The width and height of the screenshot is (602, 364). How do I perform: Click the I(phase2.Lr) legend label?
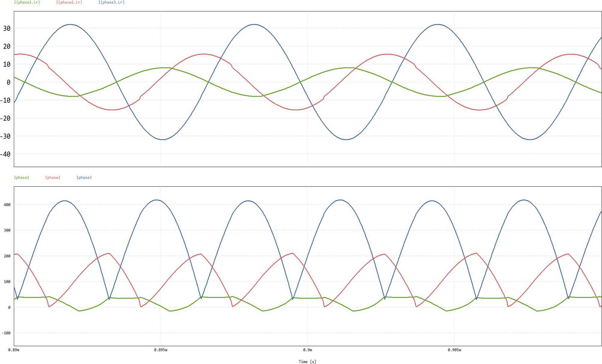coord(69,2)
